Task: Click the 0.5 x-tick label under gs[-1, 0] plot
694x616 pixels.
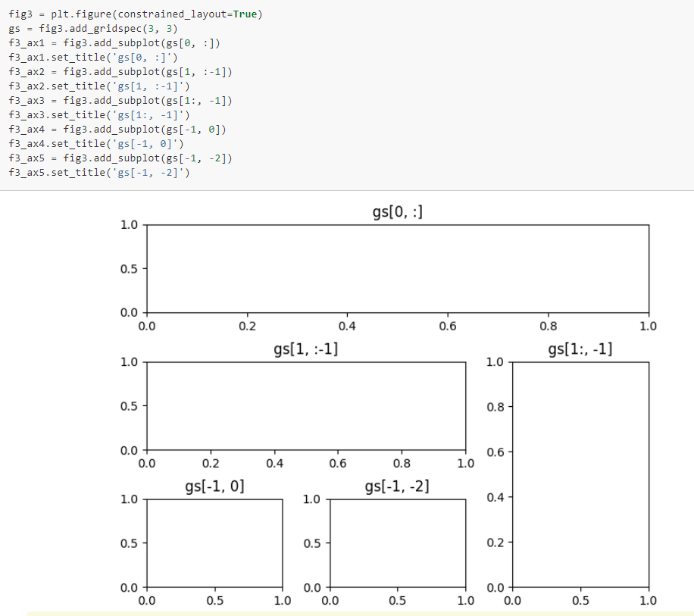Action: 214,601
